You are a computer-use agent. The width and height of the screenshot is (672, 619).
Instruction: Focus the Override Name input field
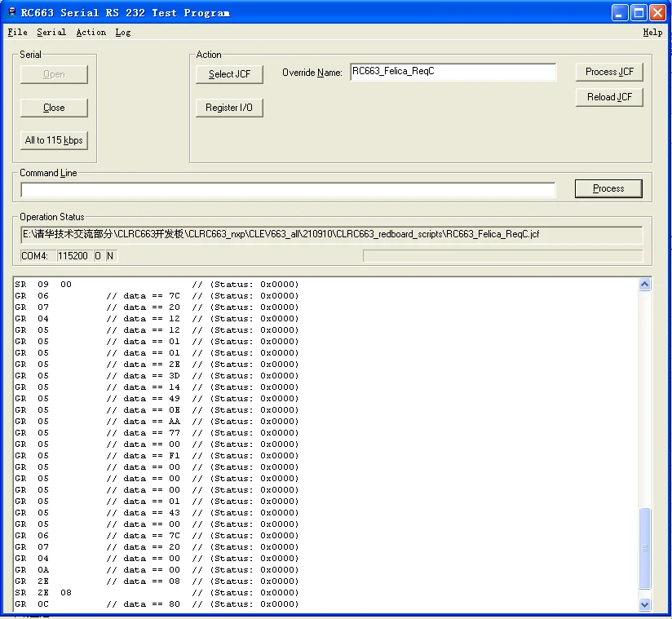[453, 72]
